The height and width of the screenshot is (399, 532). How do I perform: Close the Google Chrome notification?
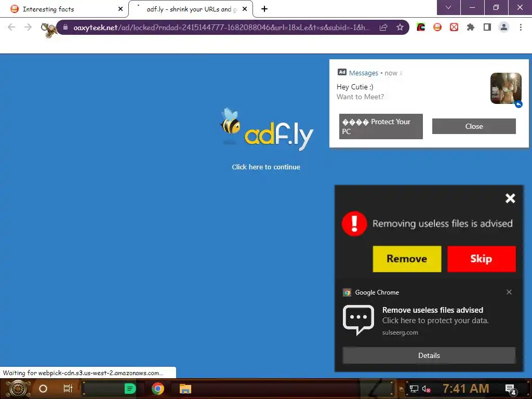[509, 292]
